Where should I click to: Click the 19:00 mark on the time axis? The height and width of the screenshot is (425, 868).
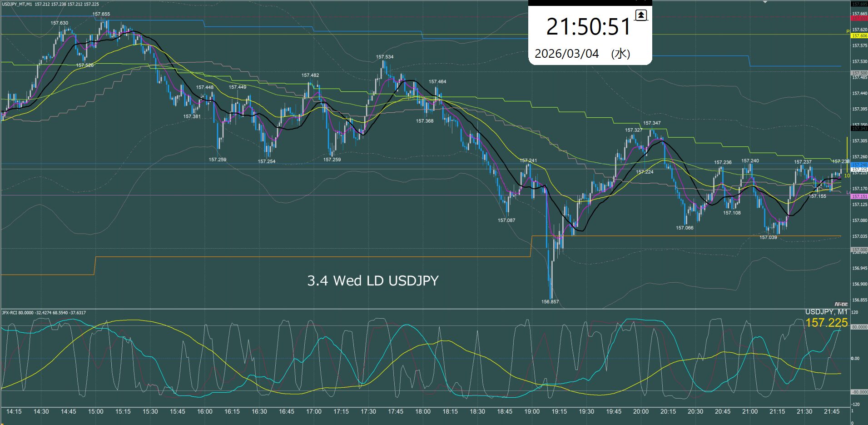532,411
